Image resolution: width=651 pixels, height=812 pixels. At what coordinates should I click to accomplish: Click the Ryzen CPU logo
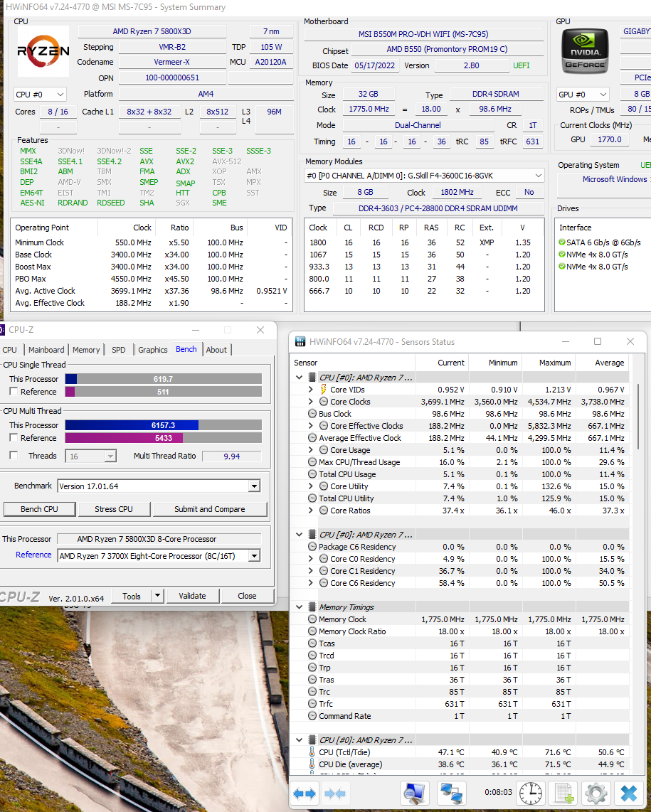click(x=43, y=51)
